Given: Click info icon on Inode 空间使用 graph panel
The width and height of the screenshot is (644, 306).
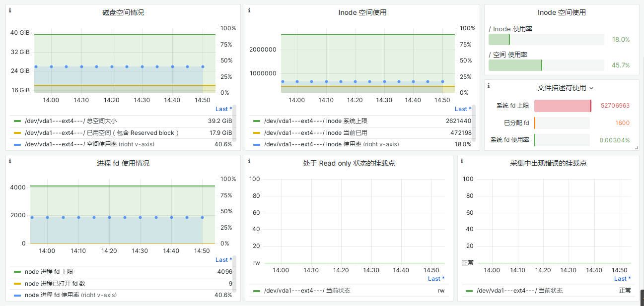Looking at the screenshot, I should coord(249,10).
